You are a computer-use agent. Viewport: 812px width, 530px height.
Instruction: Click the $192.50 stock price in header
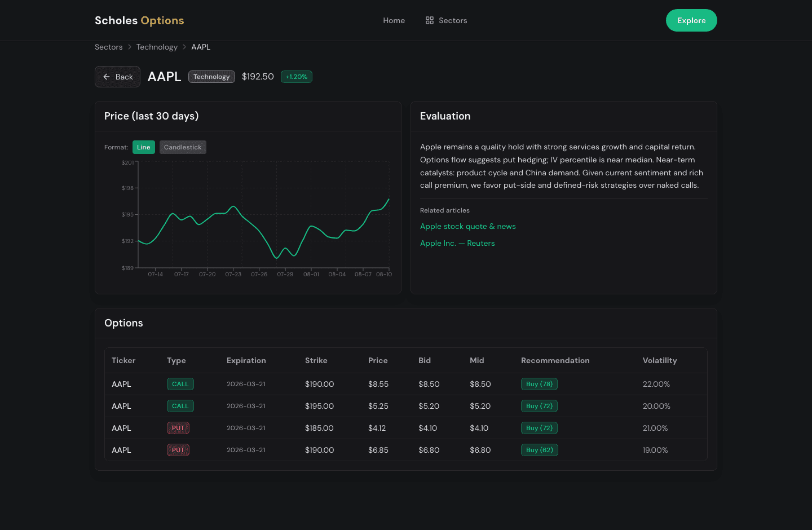tap(258, 77)
